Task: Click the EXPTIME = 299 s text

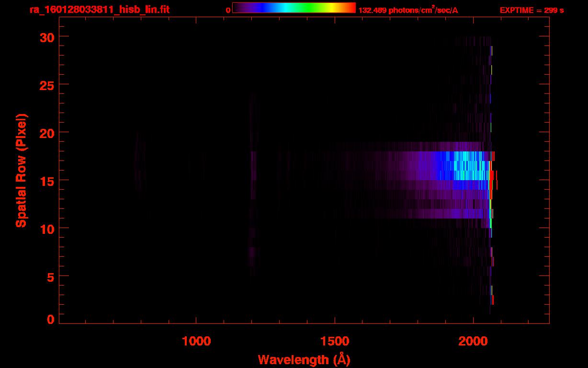Action: 531,10
